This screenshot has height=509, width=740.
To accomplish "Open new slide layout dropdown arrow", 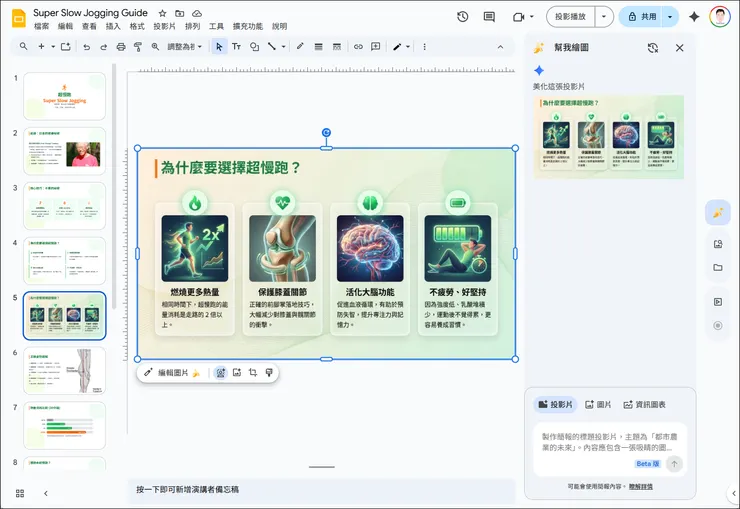I will tap(53, 46).
